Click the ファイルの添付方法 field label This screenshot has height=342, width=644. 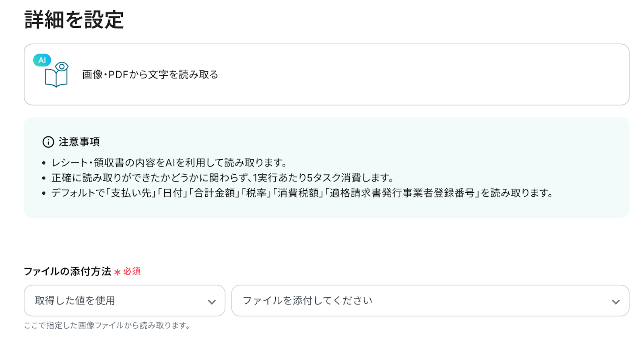point(67,272)
